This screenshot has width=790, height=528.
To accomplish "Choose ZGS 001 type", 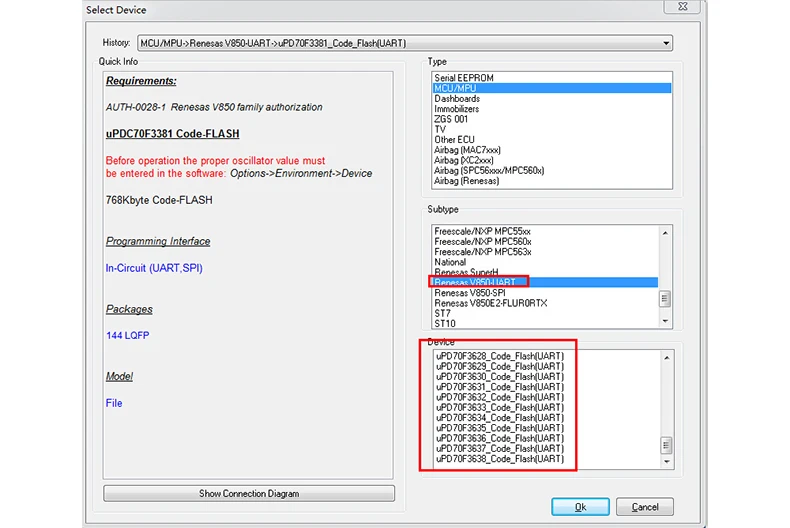I will [552, 119].
